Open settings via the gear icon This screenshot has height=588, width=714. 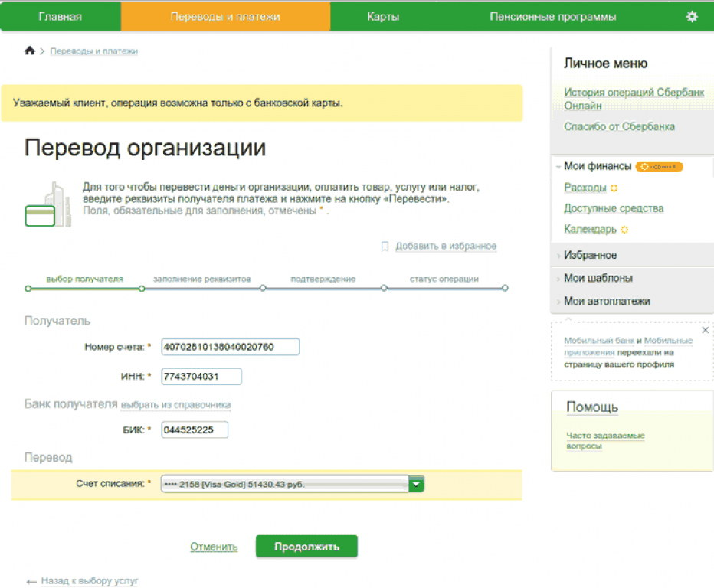click(x=692, y=16)
